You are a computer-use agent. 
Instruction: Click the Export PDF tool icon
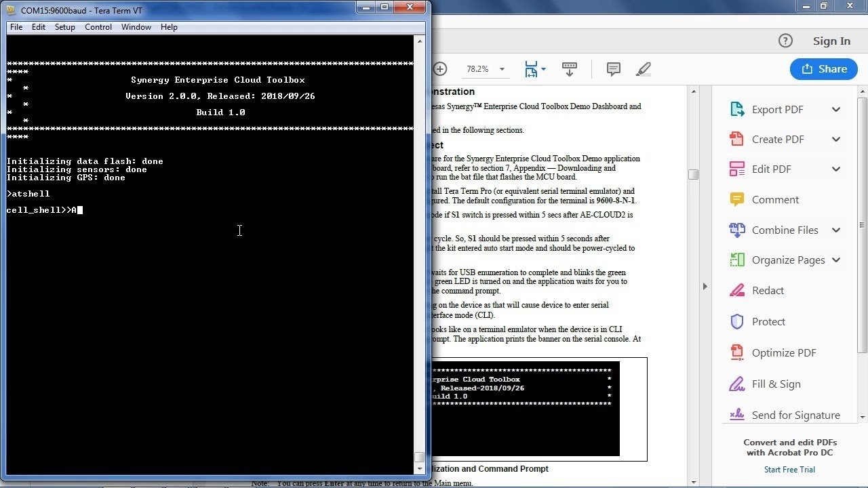coord(737,109)
